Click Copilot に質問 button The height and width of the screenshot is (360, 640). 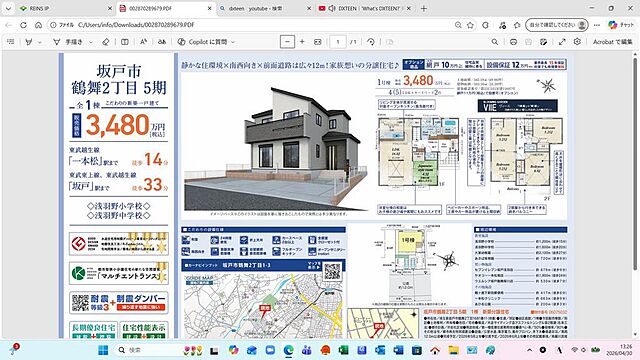tap(203, 42)
